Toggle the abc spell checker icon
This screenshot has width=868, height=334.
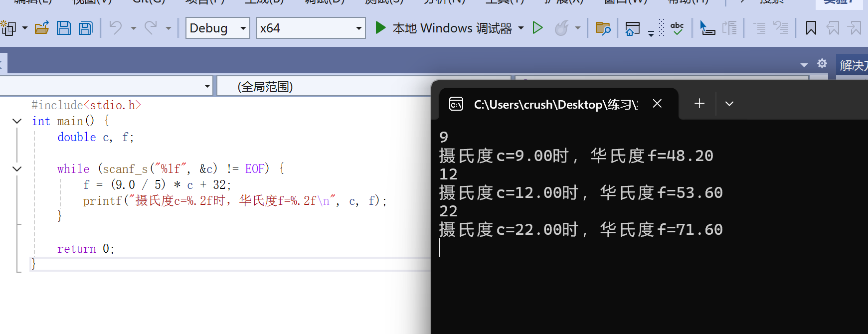click(677, 28)
